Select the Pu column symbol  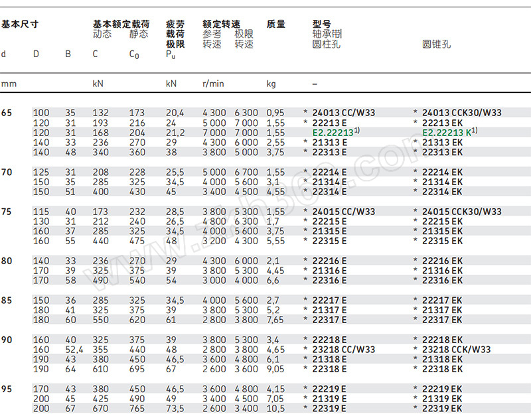(171, 54)
